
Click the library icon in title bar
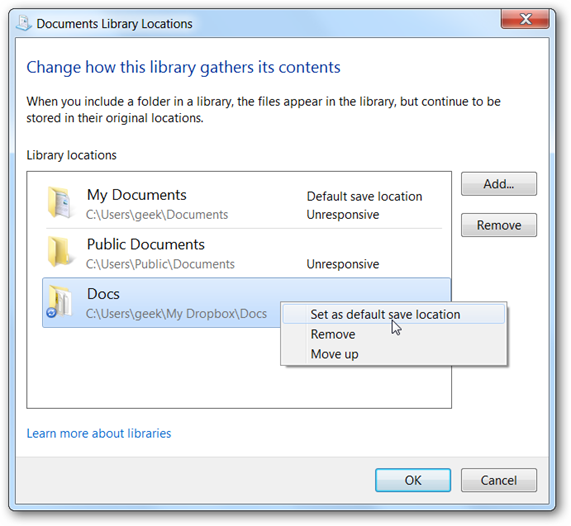24,23
